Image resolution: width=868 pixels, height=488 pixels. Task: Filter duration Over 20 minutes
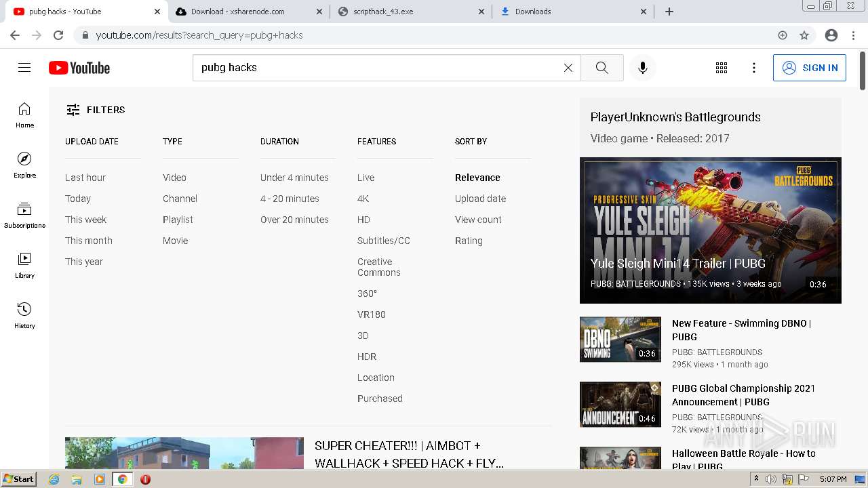tap(294, 220)
